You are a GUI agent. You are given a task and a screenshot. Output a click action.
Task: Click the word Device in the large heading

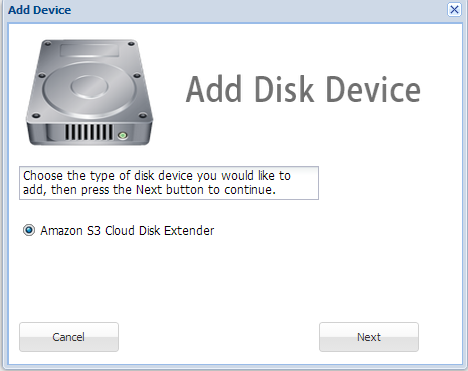tap(373, 89)
